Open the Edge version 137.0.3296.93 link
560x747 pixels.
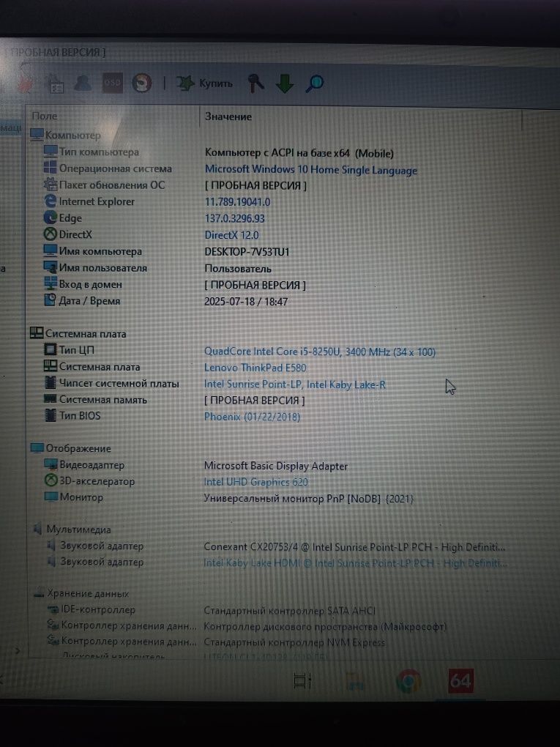pyautogui.click(x=234, y=219)
